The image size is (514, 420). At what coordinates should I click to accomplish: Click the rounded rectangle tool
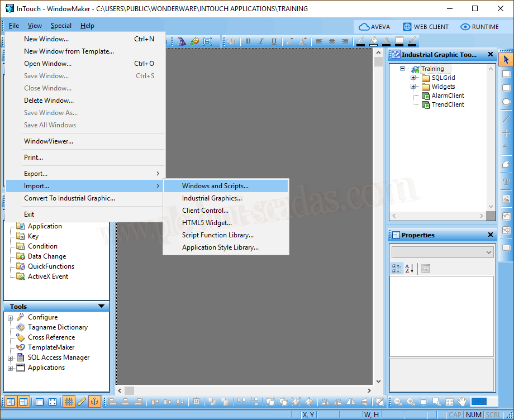pos(506,88)
